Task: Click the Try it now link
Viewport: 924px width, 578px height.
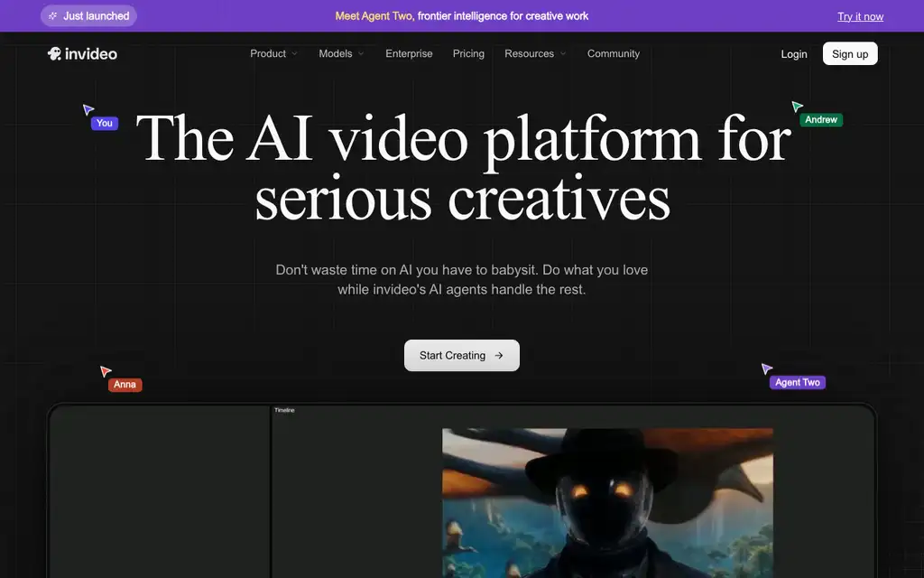Action: coord(860,16)
